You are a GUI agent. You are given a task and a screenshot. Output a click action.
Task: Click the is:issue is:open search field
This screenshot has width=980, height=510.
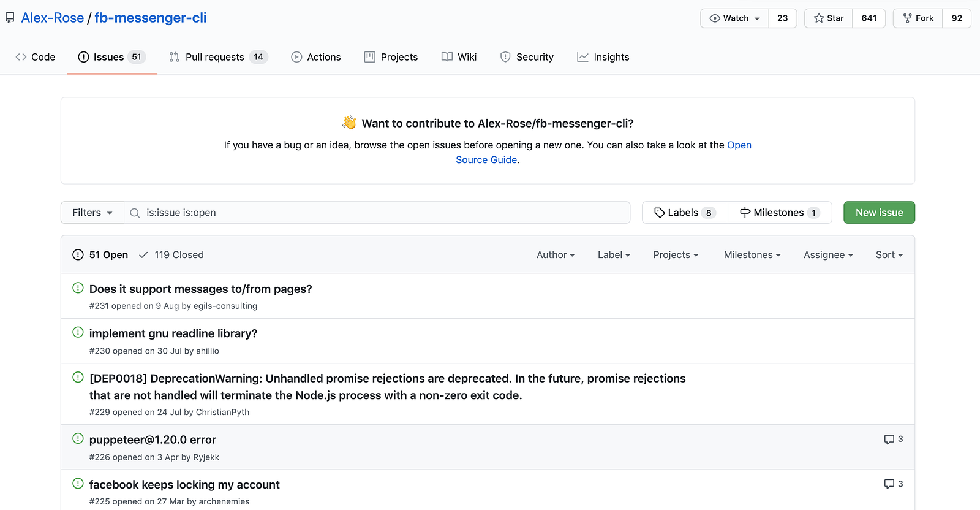point(377,213)
